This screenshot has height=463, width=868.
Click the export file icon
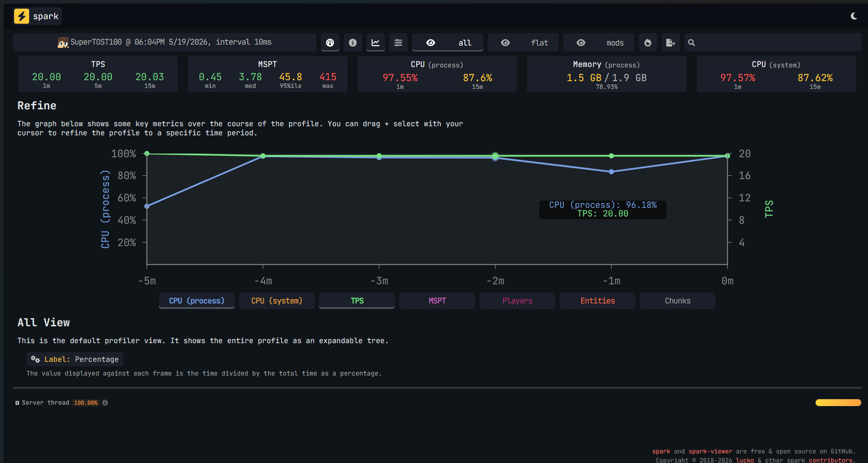[670, 42]
